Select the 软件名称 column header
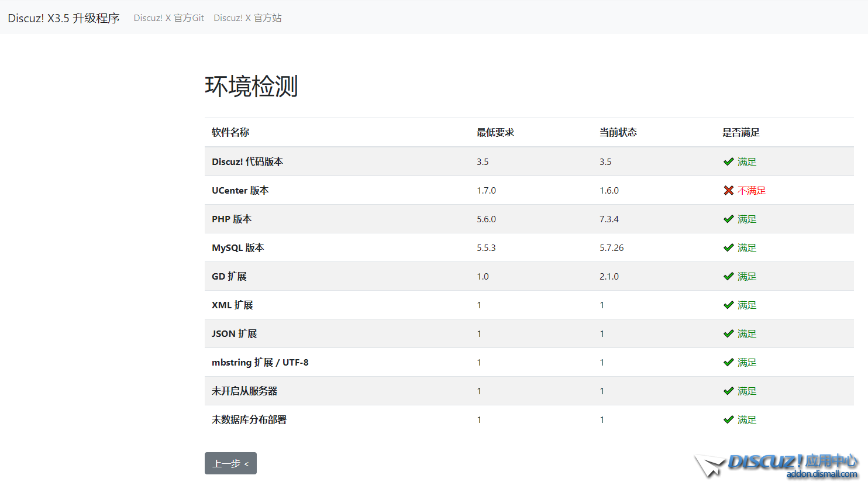 (x=230, y=132)
